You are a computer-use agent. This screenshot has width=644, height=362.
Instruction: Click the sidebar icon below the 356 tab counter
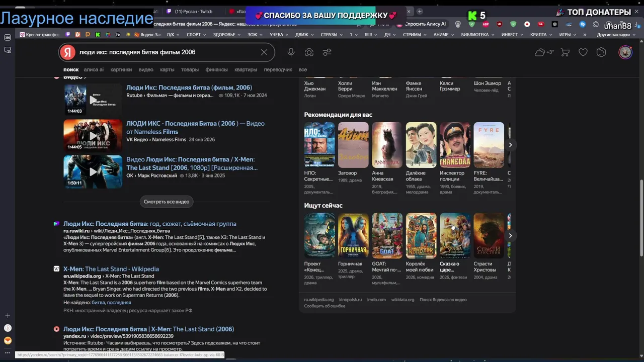8,50
